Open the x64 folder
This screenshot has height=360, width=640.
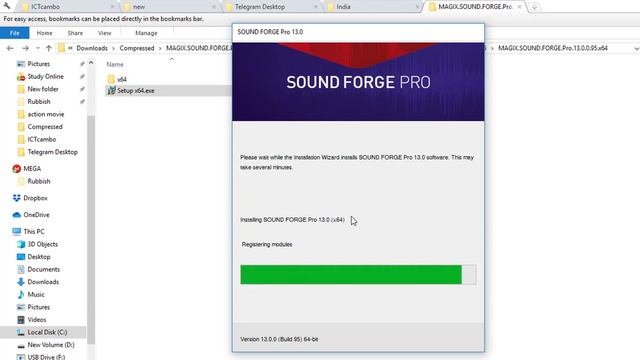[x=117, y=79]
